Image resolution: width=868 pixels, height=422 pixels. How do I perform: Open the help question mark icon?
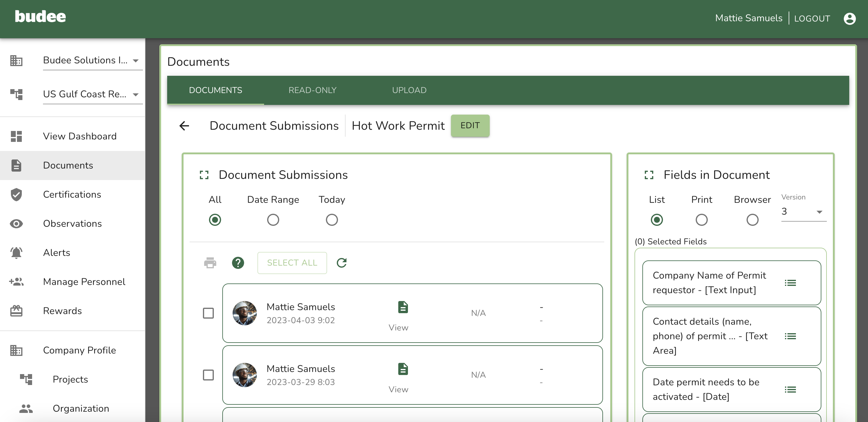click(238, 263)
